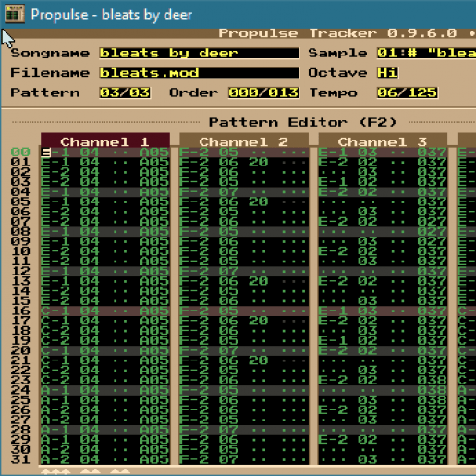Click volume 20 in Channel 2 row 01
The width and height of the screenshot is (476, 476).
[x=259, y=162]
